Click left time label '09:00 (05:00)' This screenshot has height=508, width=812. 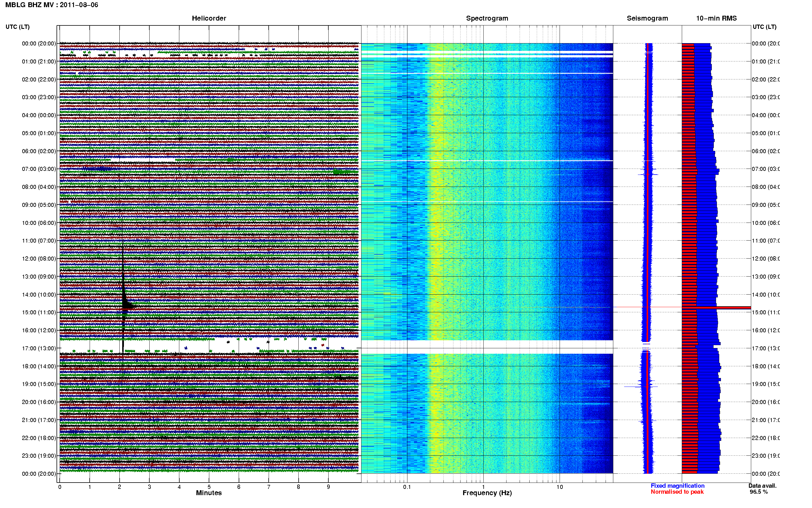(39, 205)
